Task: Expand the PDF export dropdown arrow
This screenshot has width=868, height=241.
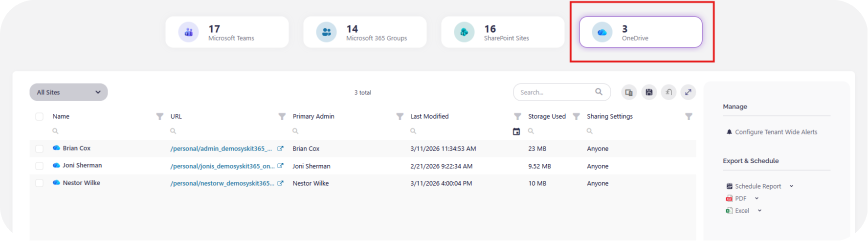Action: coord(757,198)
